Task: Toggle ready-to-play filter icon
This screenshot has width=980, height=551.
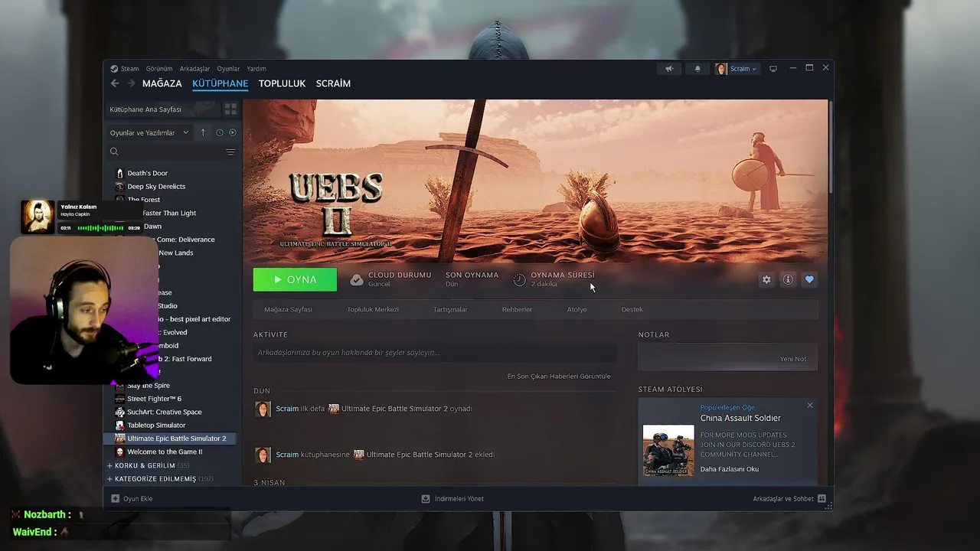Action: [233, 132]
